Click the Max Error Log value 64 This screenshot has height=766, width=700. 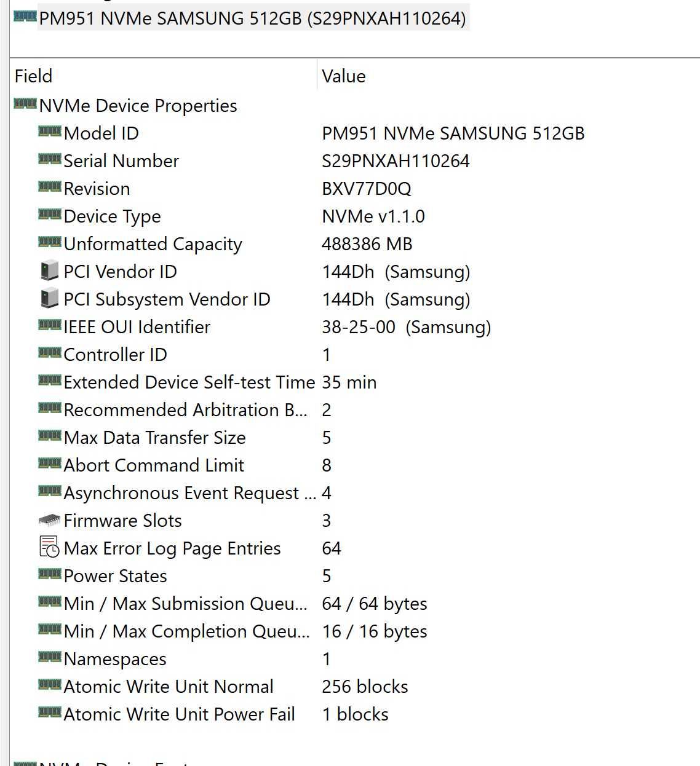[332, 548]
